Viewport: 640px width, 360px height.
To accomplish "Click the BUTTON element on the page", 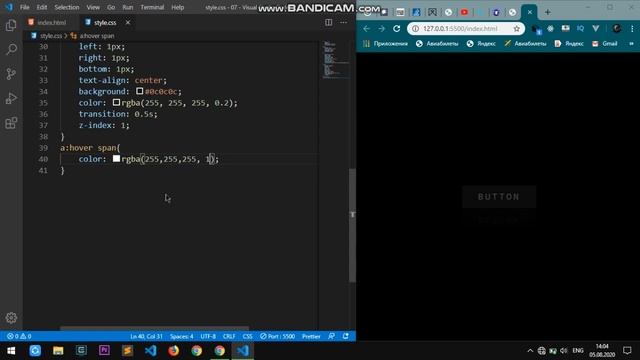I will 499,197.
